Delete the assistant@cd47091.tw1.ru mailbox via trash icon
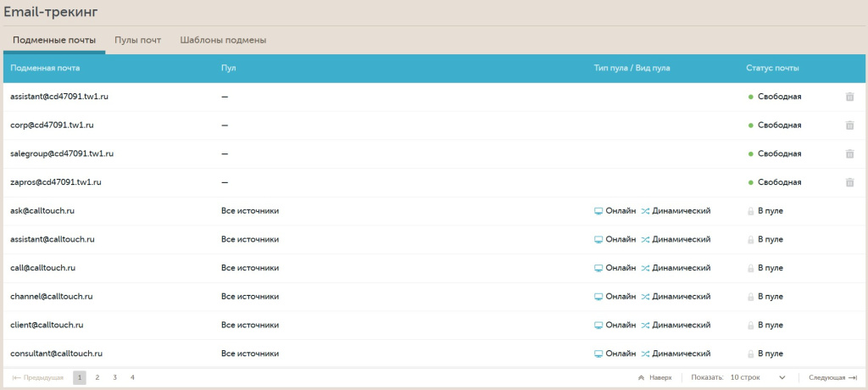This screenshot has height=390, width=868. (849, 97)
